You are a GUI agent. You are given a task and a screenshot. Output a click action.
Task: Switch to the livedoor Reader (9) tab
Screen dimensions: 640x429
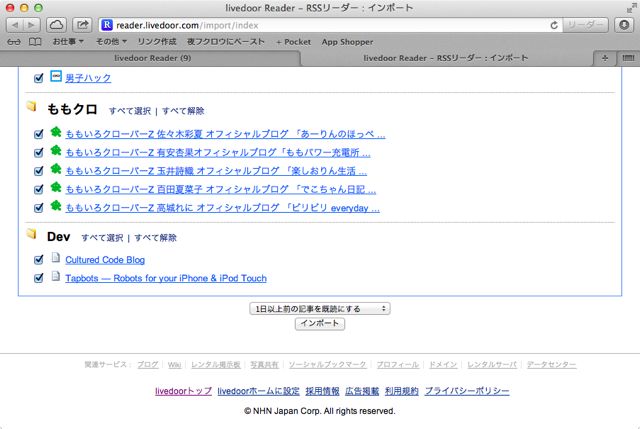pyautogui.click(x=152, y=58)
